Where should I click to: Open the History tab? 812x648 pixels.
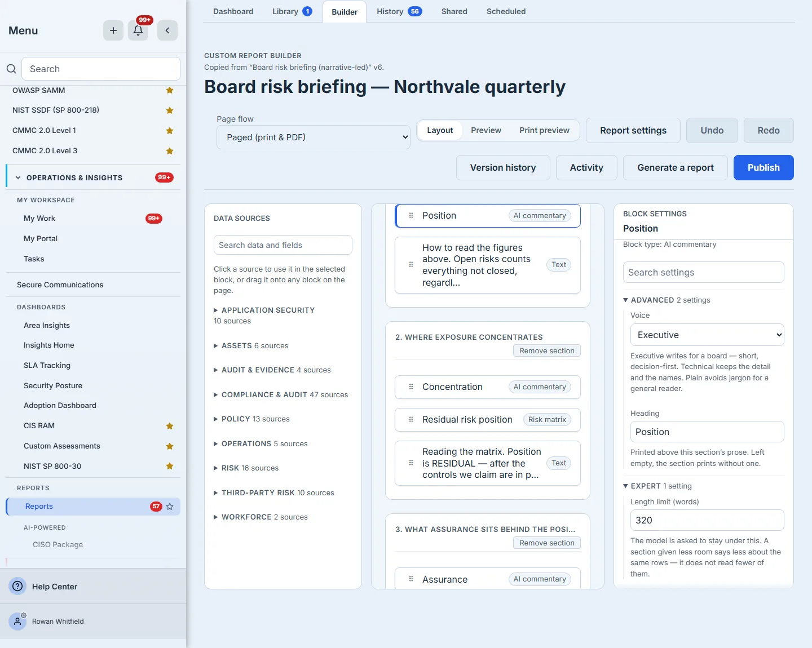coord(399,11)
